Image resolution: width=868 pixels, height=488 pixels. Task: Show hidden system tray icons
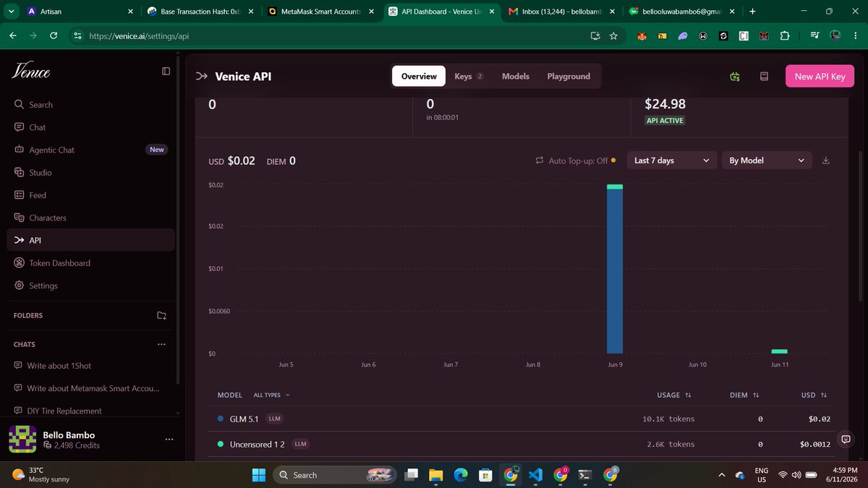coord(721,475)
